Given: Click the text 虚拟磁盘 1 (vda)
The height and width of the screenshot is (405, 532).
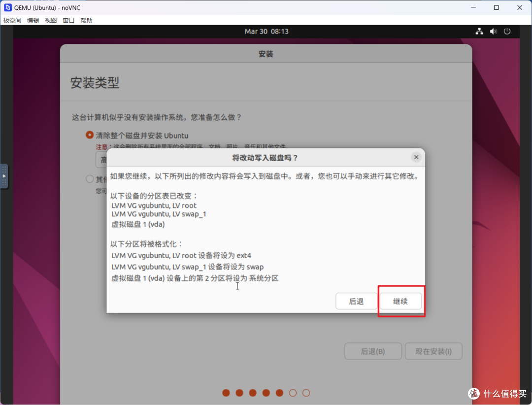Looking at the screenshot, I should [x=138, y=224].
